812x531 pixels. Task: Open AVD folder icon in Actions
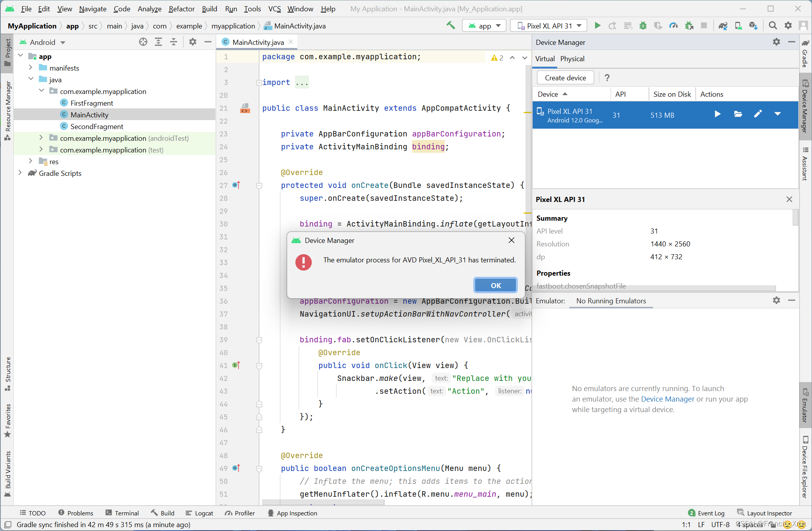coord(738,114)
